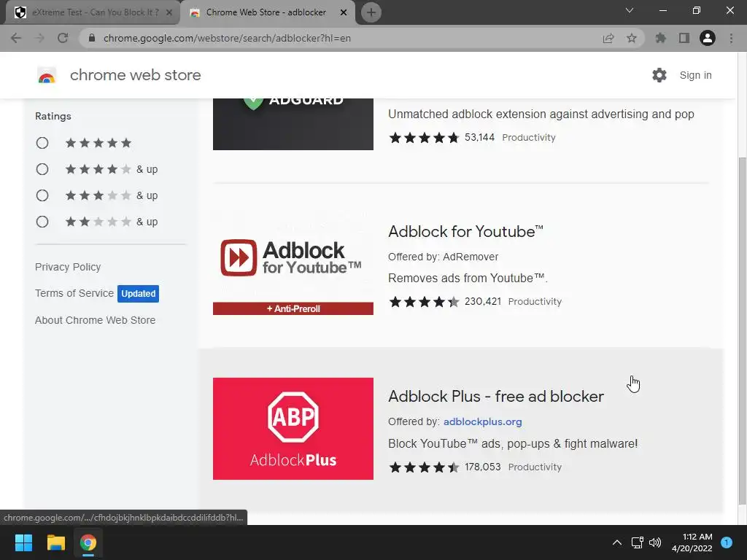
Task: Toggle the browser side panel icon
Action: (x=684, y=38)
